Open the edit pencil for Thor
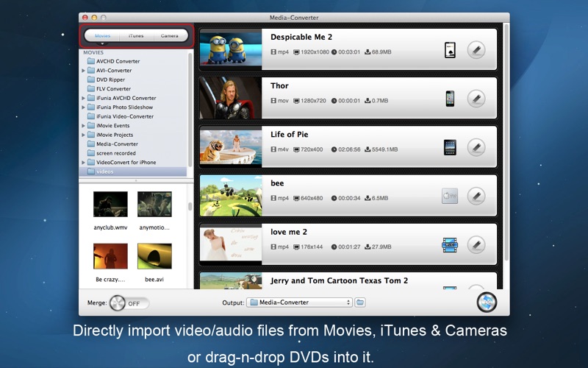The image size is (588, 368). tap(476, 99)
